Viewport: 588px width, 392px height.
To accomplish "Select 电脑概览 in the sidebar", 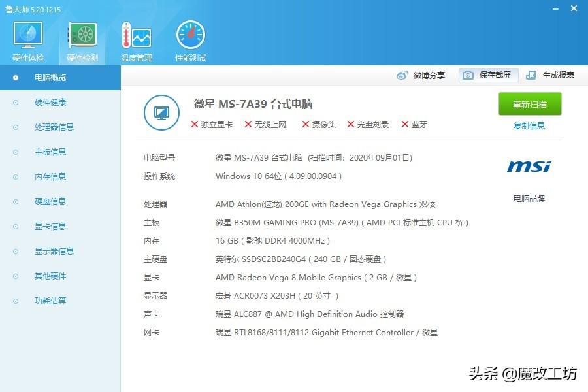I will [60, 78].
